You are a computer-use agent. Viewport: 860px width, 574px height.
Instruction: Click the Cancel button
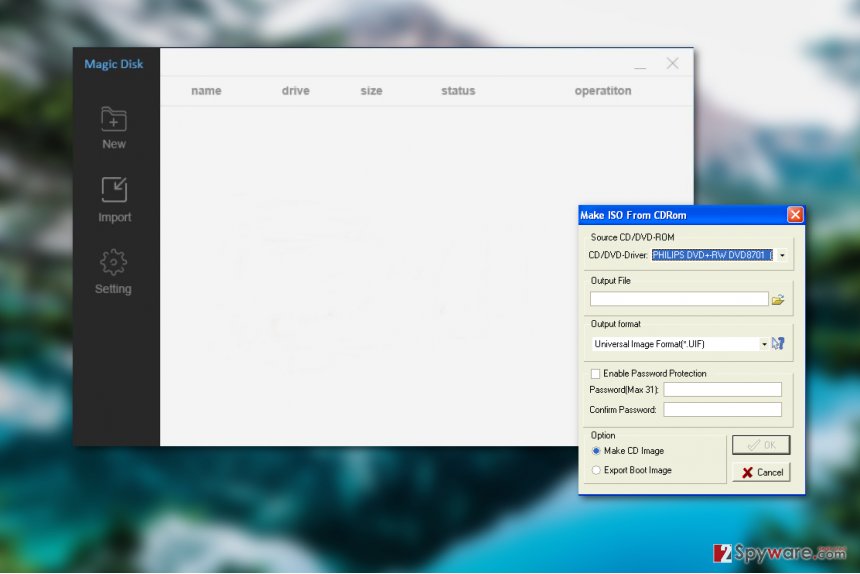click(761, 472)
